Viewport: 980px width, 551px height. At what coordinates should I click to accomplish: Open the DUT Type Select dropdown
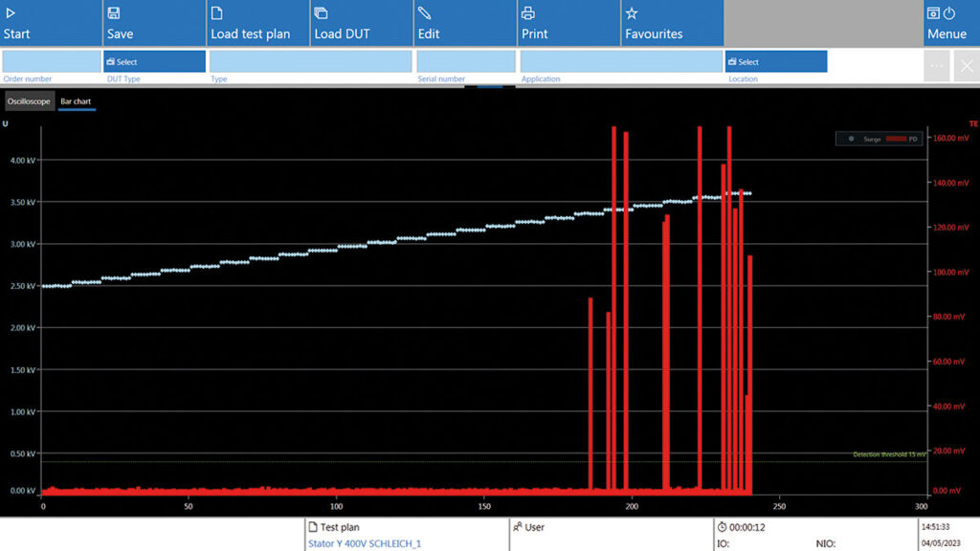(x=154, y=62)
